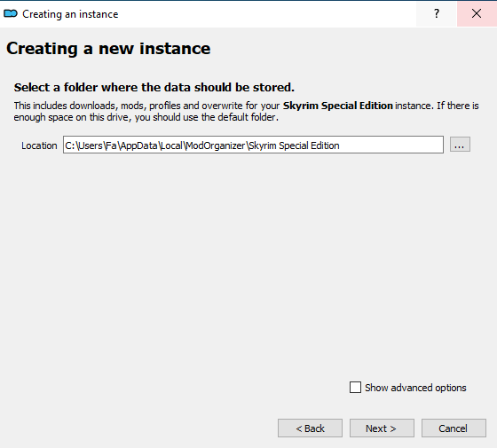497x448 pixels.
Task: Open help with the question mark button
Action: coord(437,13)
